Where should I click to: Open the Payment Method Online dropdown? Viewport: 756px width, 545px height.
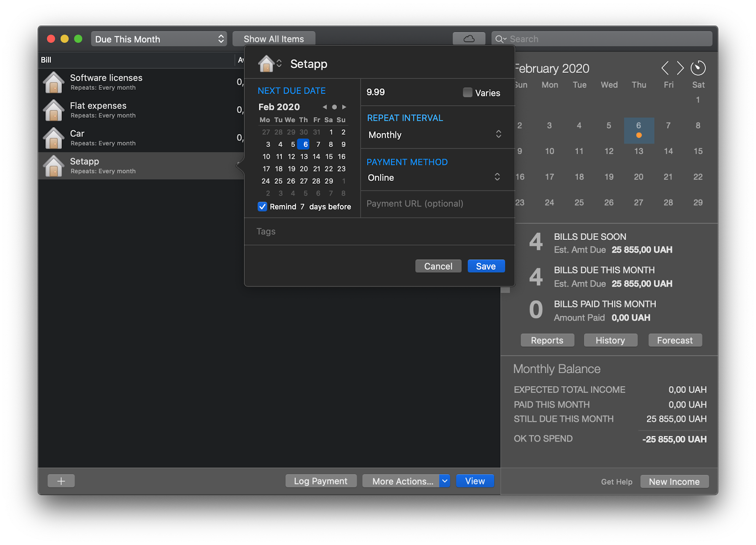434,178
